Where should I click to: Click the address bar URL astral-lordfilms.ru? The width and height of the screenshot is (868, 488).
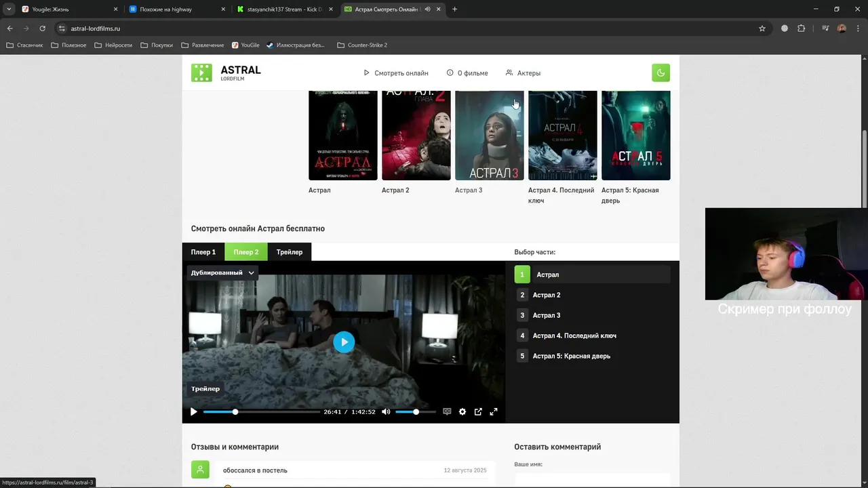pos(96,28)
